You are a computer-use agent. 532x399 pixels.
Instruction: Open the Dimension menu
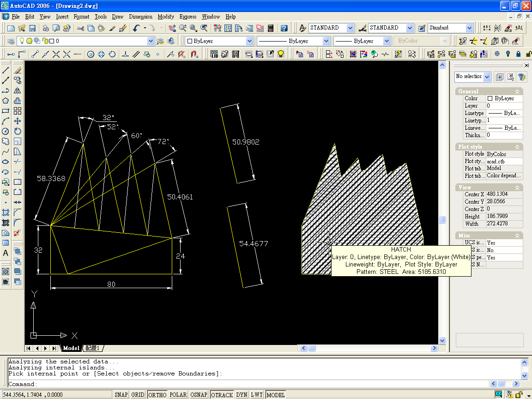point(140,17)
